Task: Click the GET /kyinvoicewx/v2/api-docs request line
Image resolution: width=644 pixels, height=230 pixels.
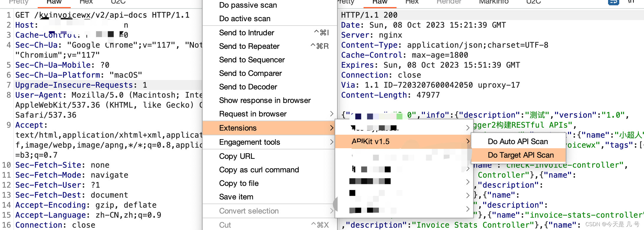Action: (x=103, y=15)
